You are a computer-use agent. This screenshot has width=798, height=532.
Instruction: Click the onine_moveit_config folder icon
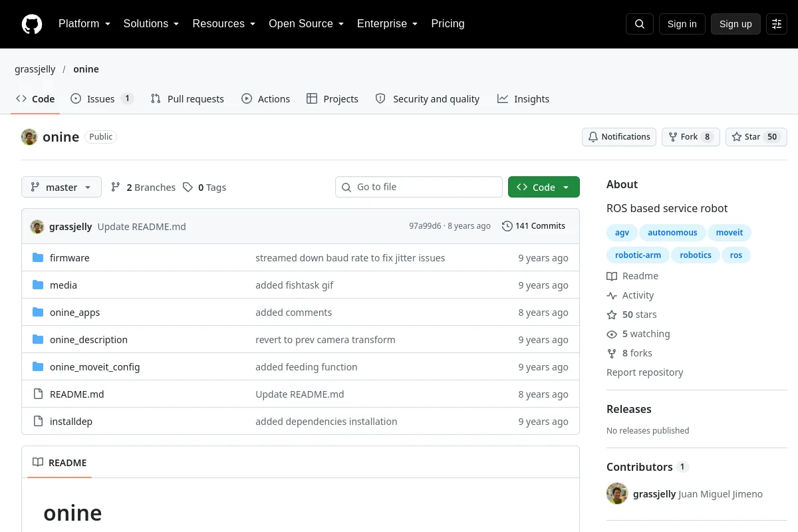point(38,367)
